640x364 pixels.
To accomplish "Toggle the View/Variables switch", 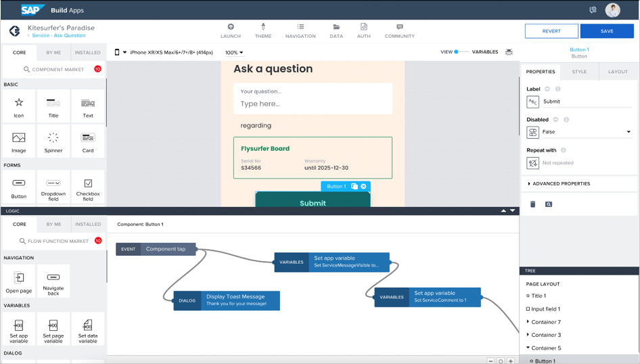I will click(x=461, y=52).
